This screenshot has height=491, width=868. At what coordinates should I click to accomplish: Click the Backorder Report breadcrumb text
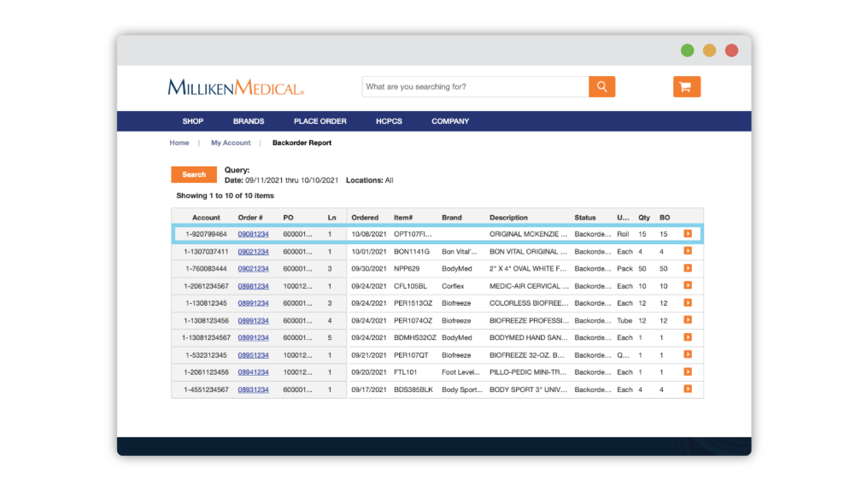click(302, 143)
